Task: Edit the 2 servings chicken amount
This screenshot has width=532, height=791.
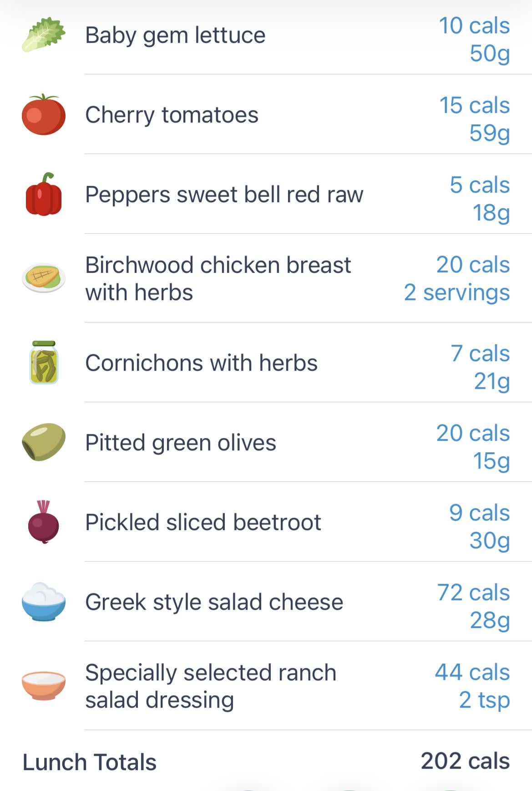Action: click(456, 292)
